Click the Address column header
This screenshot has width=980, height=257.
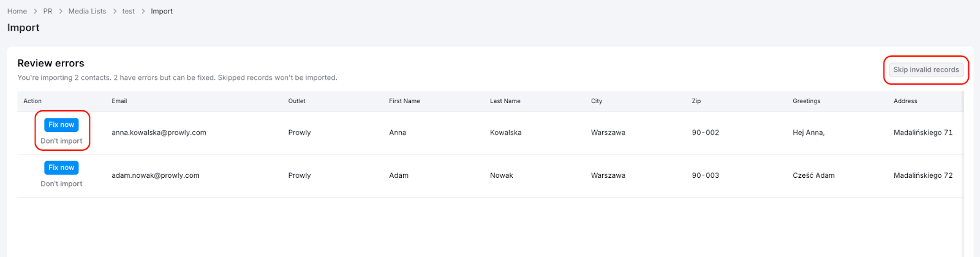pyautogui.click(x=905, y=101)
